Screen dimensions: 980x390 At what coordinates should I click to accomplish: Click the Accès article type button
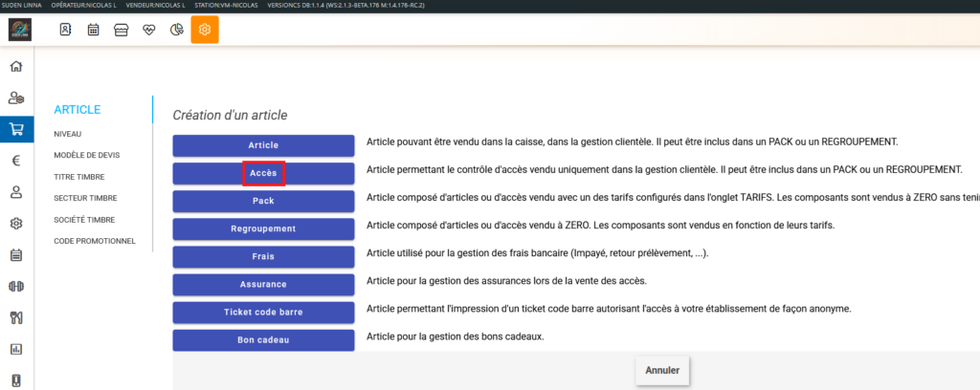tap(263, 173)
